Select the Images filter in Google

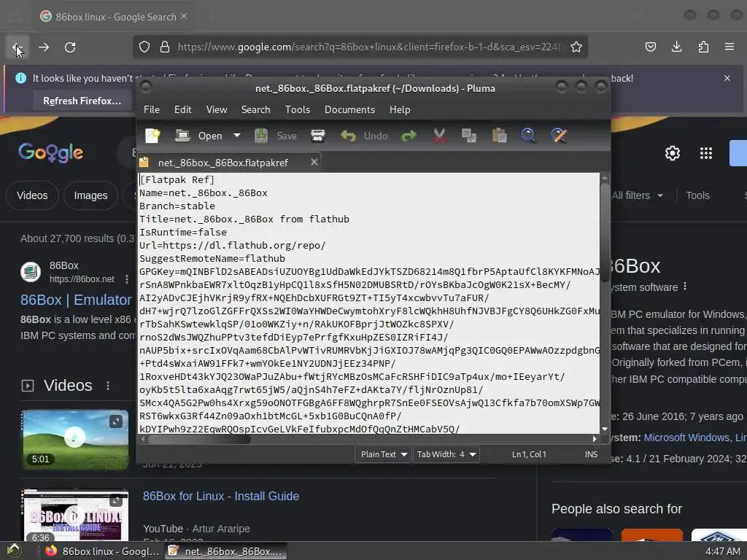pyautogui.click(x=90, y=195)
